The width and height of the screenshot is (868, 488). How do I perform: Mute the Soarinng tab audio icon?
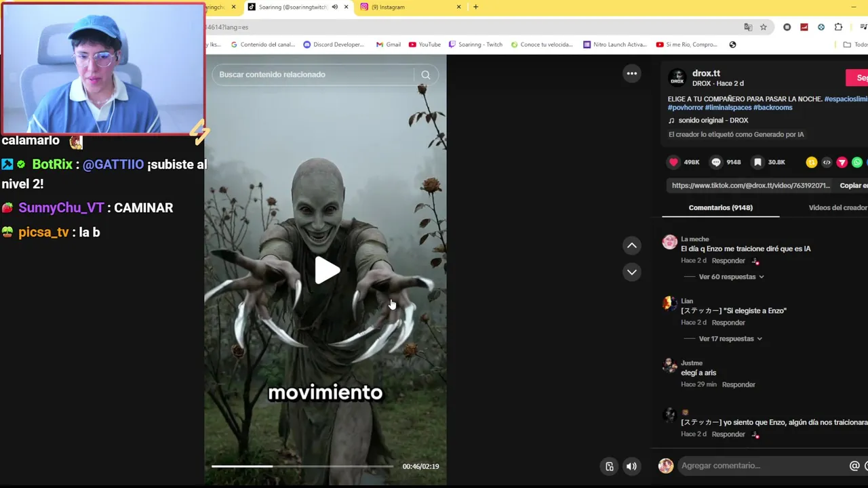(334, 7)
